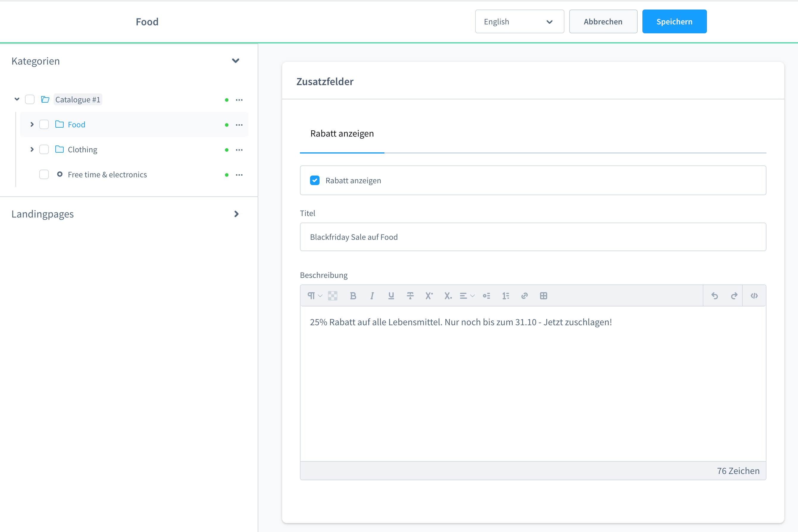Click the Zusatzfelder section header
Image resolution: width=798 pixels, height=532 pixels.
tap(326, 81)
